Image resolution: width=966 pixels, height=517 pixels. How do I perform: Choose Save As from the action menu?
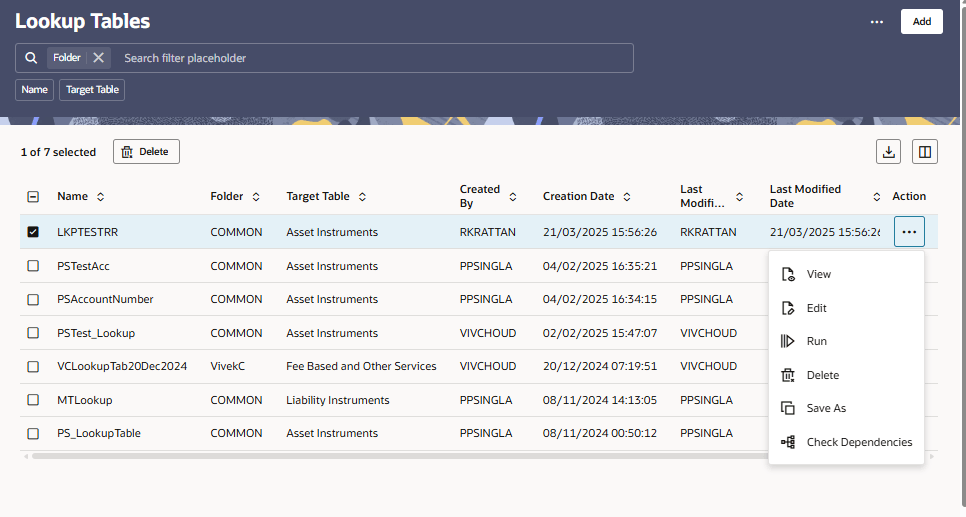[x=846, y=409]
